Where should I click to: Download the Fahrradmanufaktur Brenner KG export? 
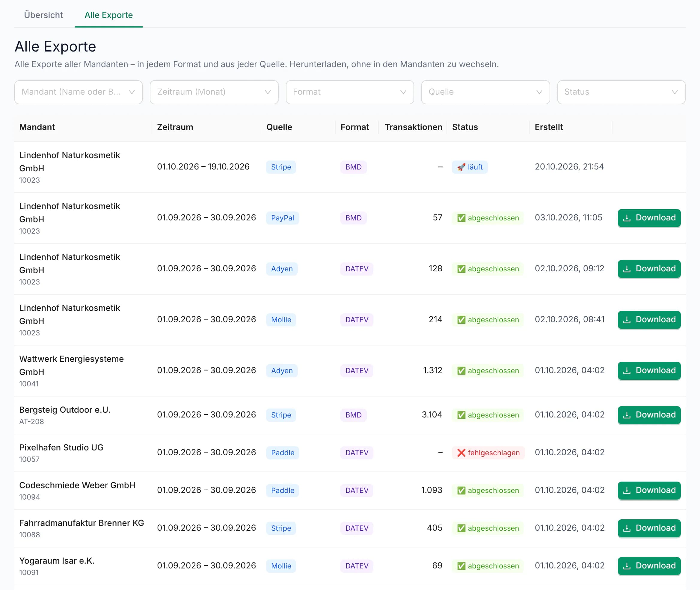tap(649, 528)
